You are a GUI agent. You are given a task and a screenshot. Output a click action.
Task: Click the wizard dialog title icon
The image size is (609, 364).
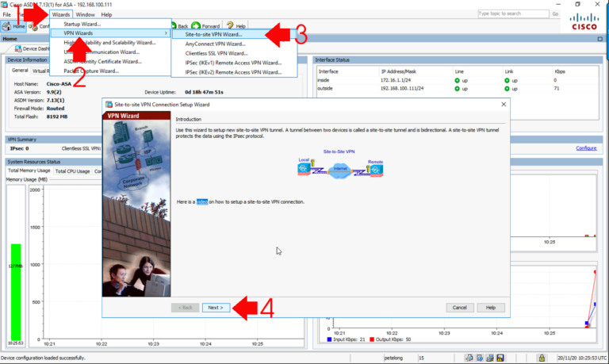pos(109,105)
